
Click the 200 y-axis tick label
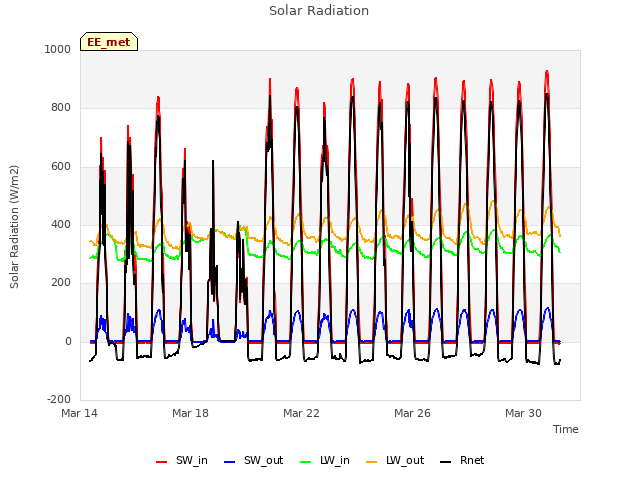pos(61,283)
